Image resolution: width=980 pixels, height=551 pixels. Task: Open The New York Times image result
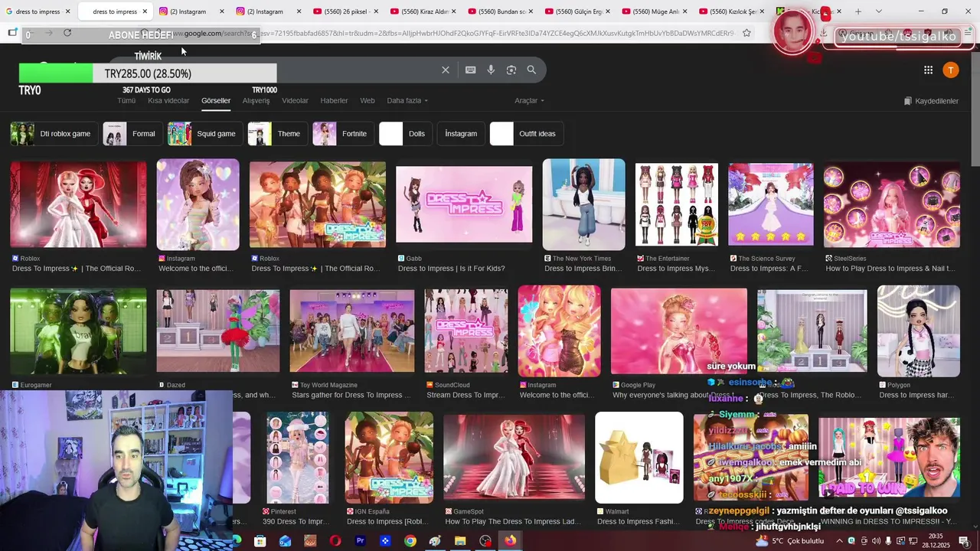pyautogui.click(x=583, y=204)
